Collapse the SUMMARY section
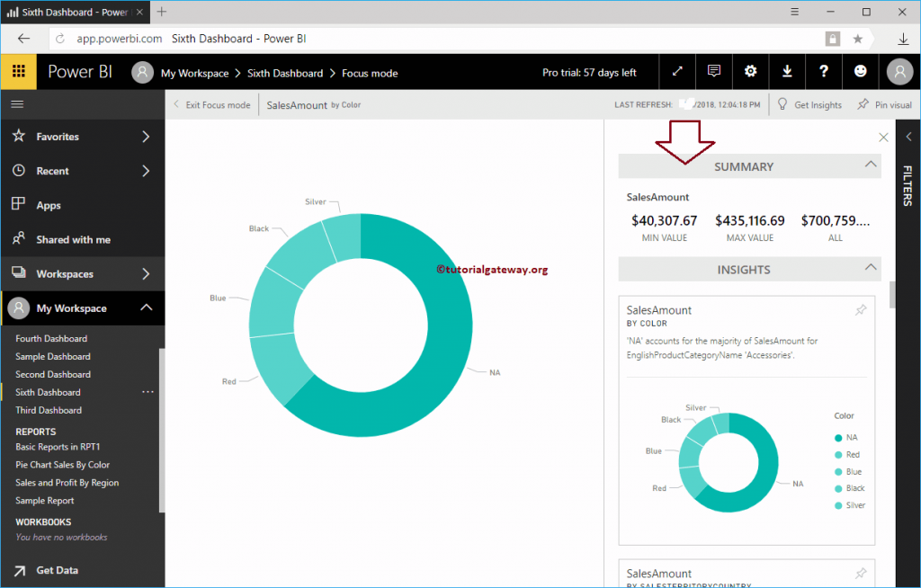The width and height of the screenshot is (921, 588). (x=871, y=165)
